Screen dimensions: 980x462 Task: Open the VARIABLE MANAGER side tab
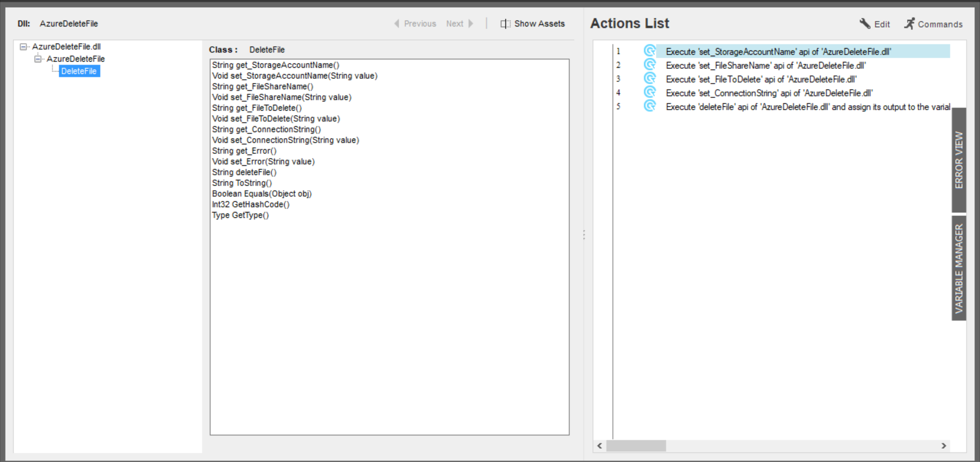(x=959, y=268)
